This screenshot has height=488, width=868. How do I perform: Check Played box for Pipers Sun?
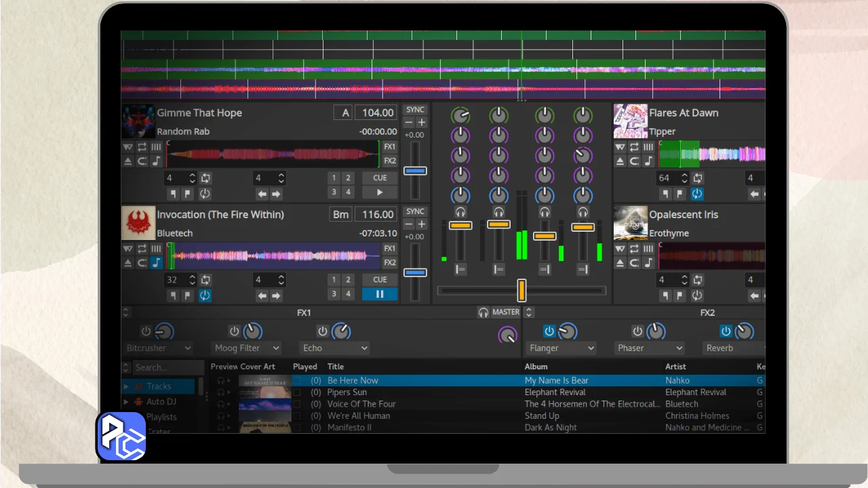point(296,392)
